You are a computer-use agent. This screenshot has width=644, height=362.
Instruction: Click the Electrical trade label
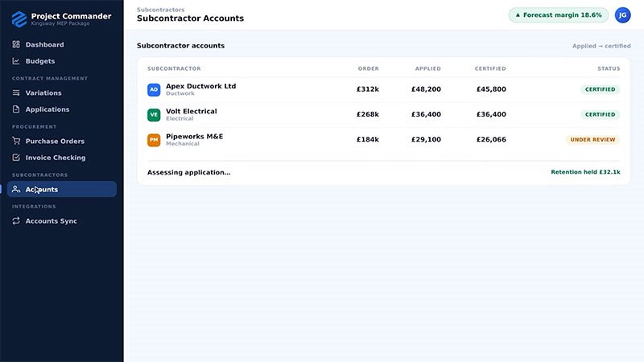tap(180, 118)
